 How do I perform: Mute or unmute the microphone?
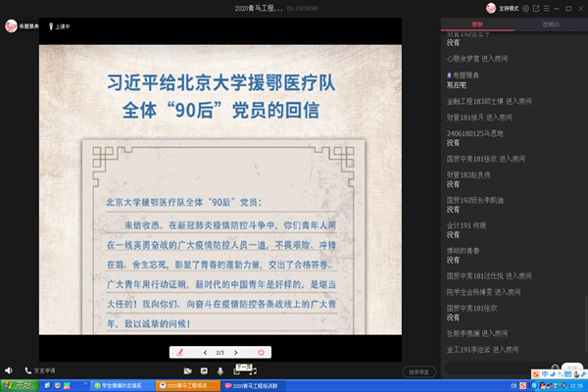[x=220, y=371]
